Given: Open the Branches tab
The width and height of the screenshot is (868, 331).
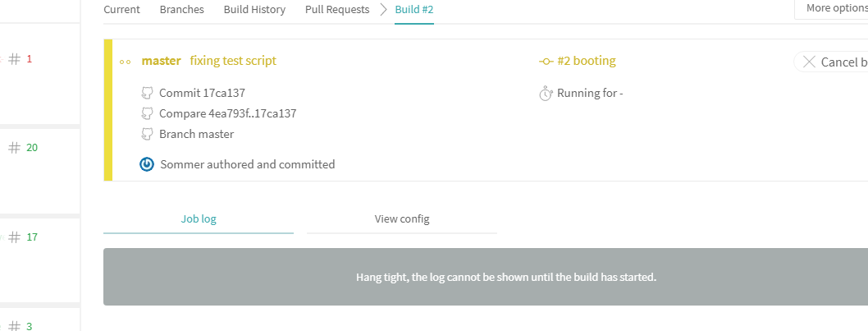Looking at the screenshot, I should point(181,10).
